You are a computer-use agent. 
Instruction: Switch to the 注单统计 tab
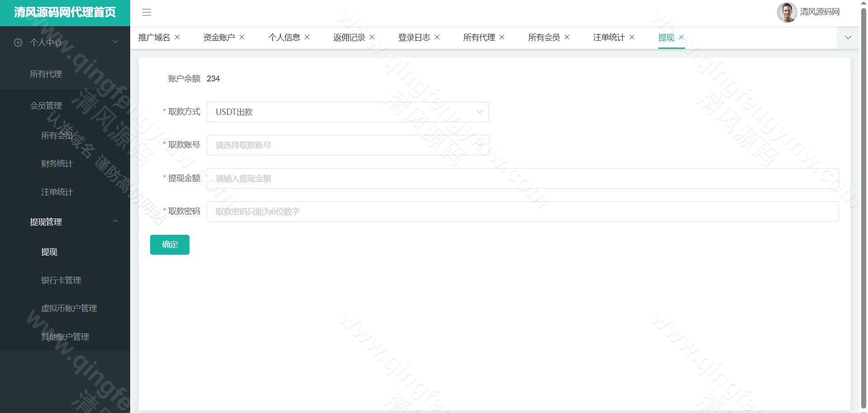point(609,38)
